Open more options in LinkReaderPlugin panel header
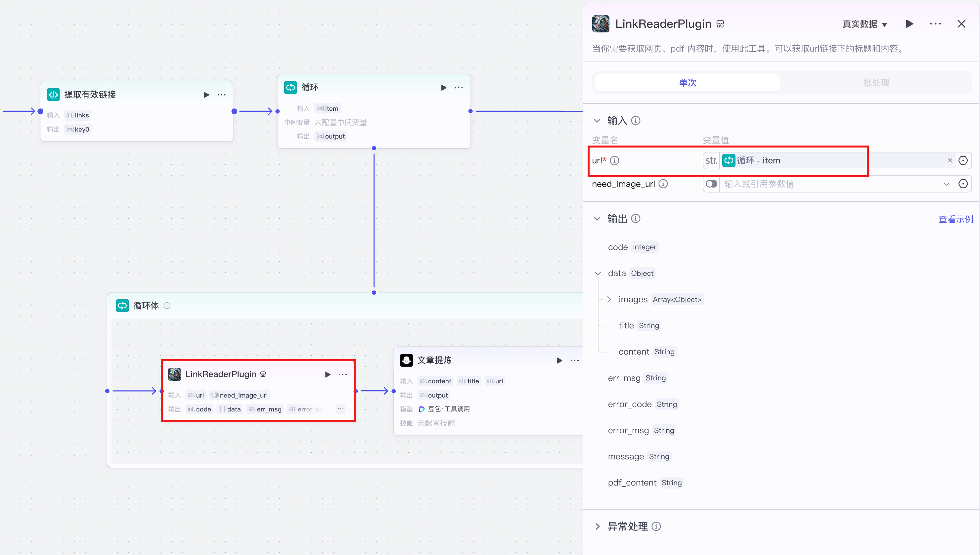 (x=935, y=24)
